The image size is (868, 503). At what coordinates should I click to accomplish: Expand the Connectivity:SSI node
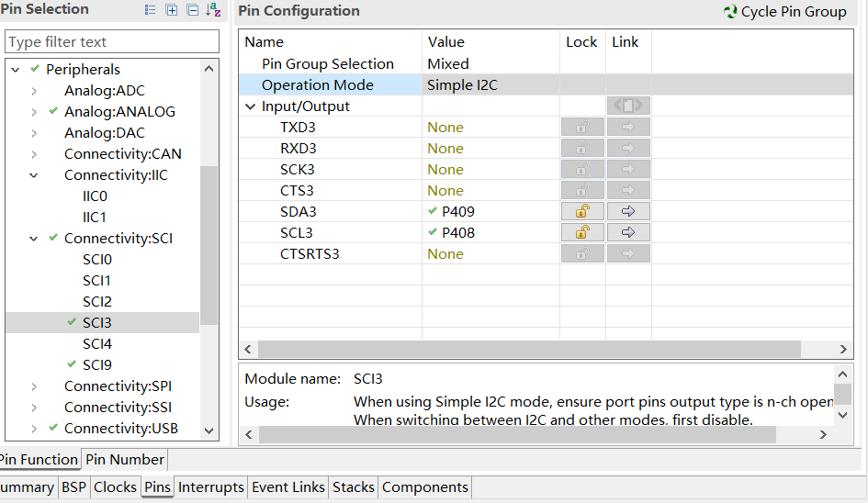tap(34, 408)
